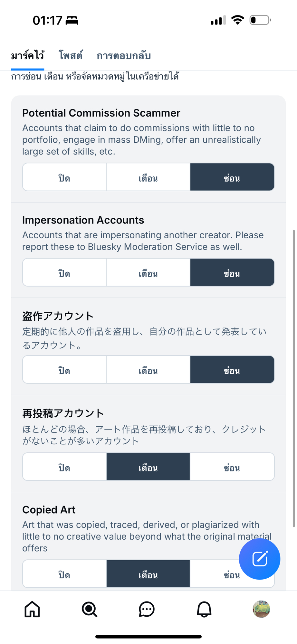Open the Notifications bell icon

[204, 609]
